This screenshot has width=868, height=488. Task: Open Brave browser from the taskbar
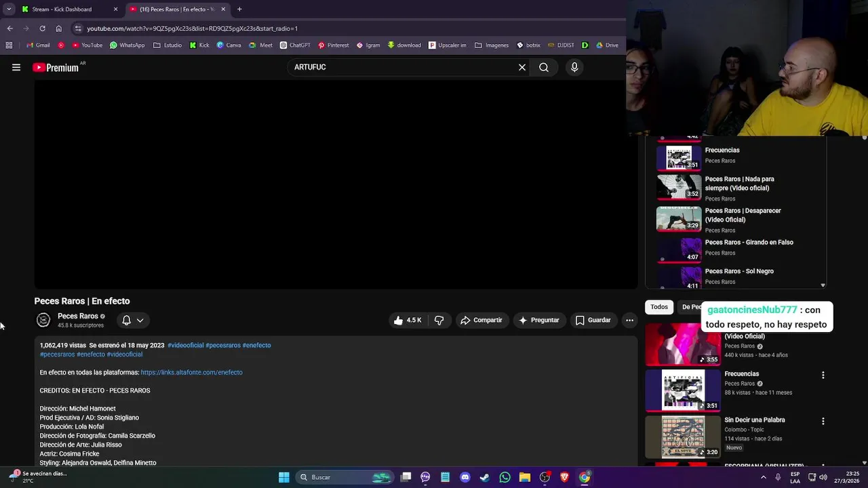(x=564, y=477)
